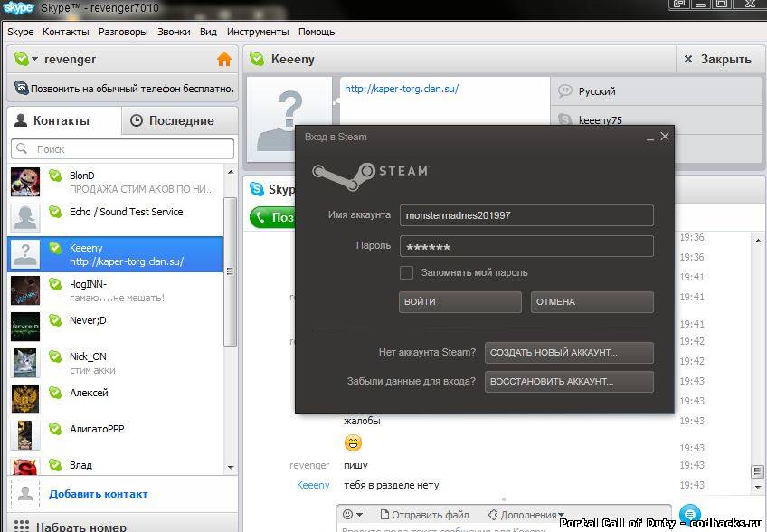767x532 pixels.
Task: Click chat scroll down arrow
Action: (758, 487)
